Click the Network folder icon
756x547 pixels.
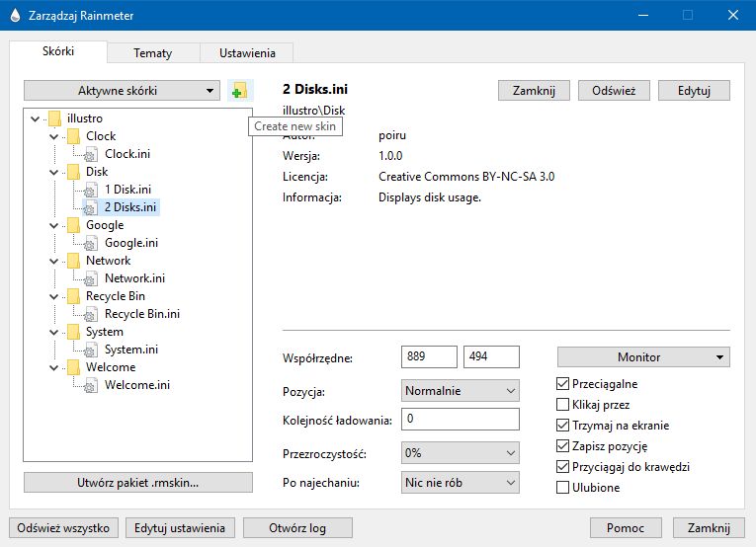73,261
